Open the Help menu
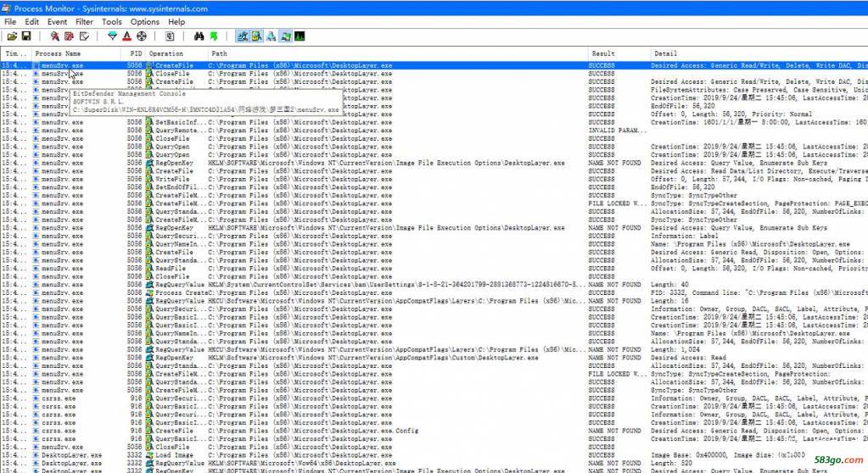Image resolution: width=868 pixels, height=473 pixels. tap(176, 21)
